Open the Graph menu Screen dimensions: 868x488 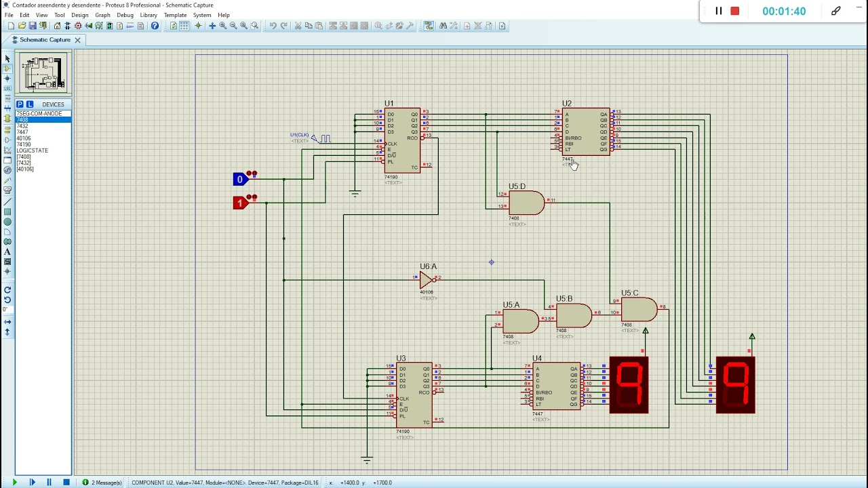click(102, 15)
